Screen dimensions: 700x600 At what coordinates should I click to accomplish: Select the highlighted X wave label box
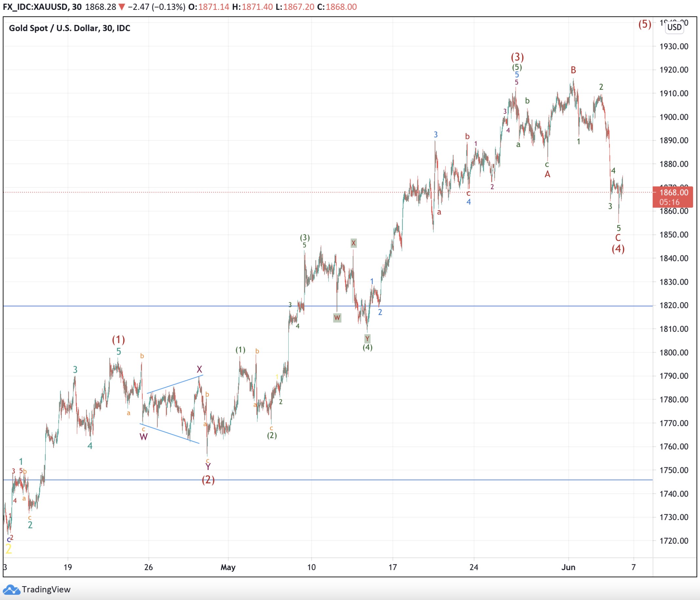[353, 243]
